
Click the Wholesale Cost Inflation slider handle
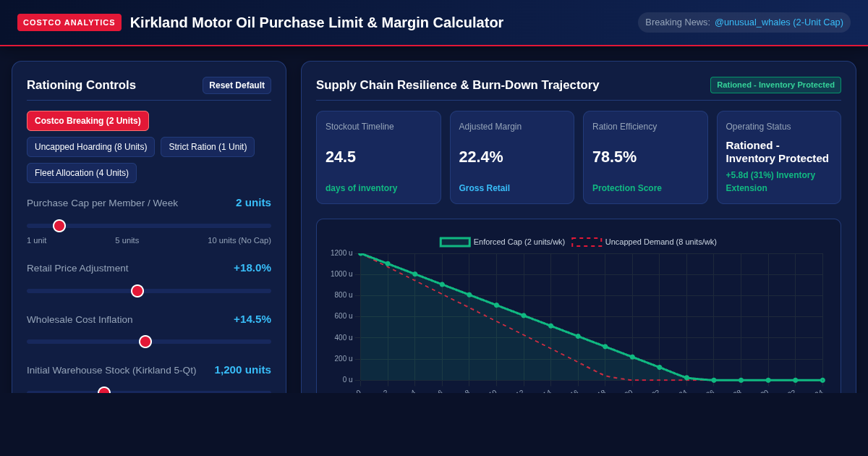pos(145,342)
